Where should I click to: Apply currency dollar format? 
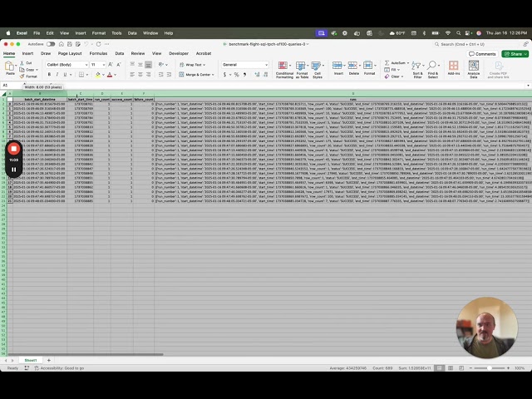point(224,74)
